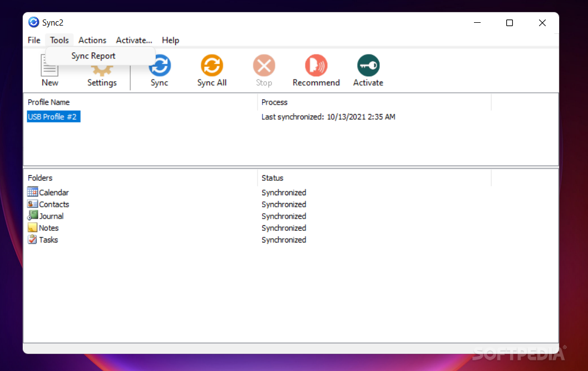This screenshot has width=588, height=371.
Task: Click Synchronized status for Notes
Action: (x=284, y=228)
